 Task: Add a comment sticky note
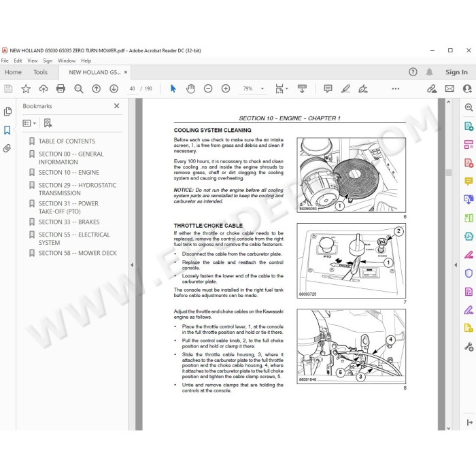[x=328, y=88]
